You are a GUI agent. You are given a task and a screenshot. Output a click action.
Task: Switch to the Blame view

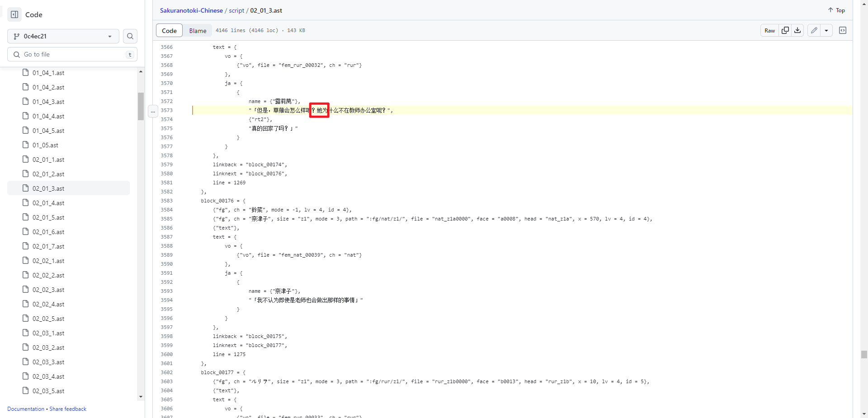198,30
